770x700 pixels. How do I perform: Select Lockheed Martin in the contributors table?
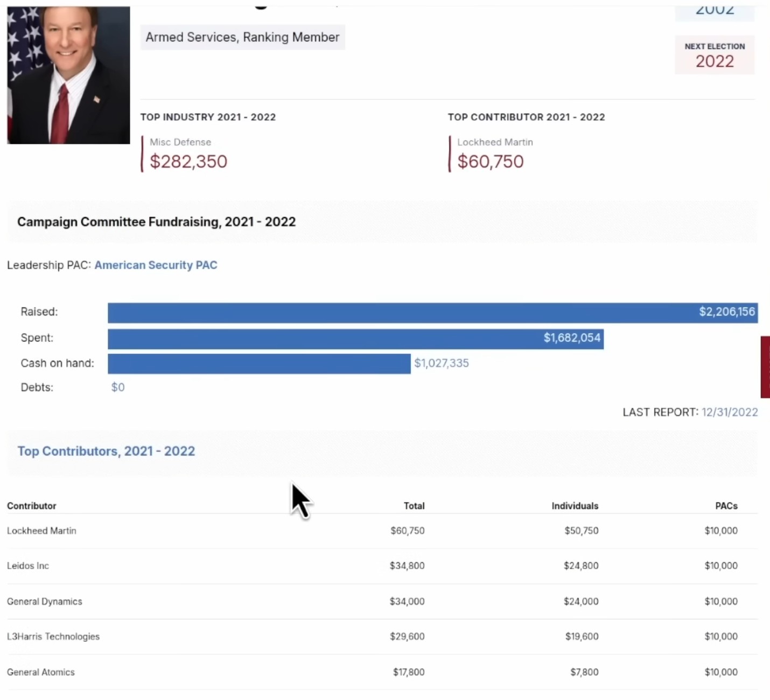pos(41,530)
